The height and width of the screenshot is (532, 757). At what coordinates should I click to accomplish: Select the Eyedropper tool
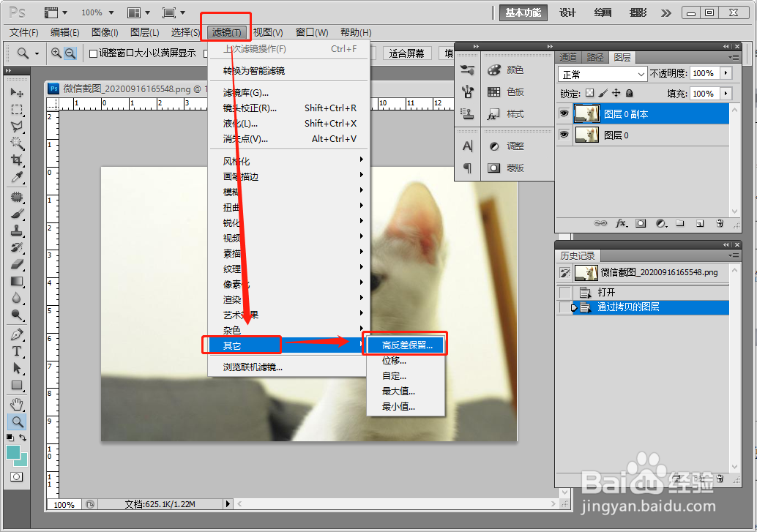17,177
